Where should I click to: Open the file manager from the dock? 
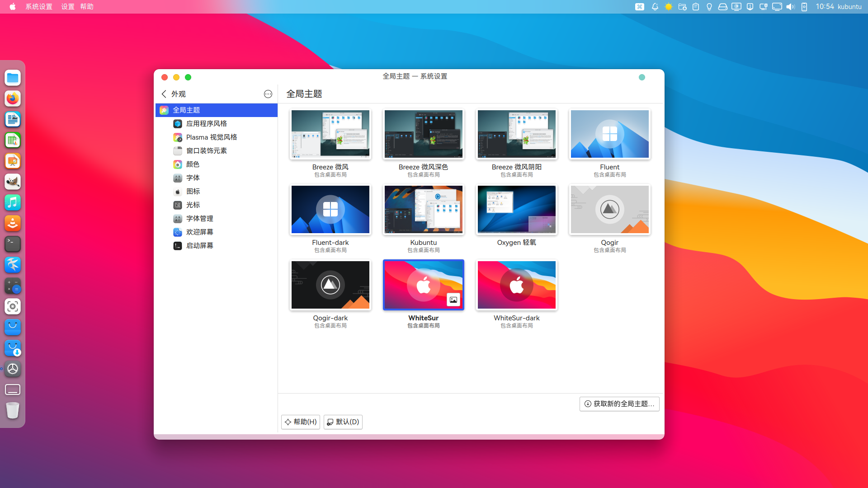pyautogui.click(x=13, y=78)
